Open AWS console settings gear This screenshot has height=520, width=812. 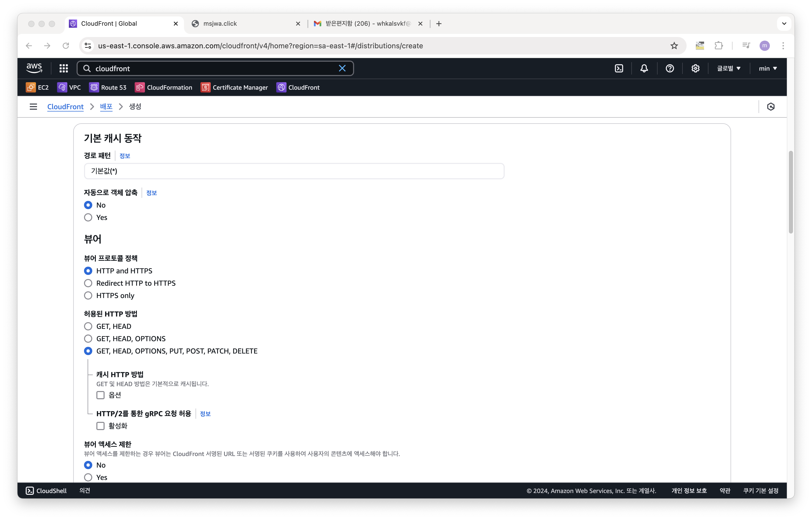[696, 69]
